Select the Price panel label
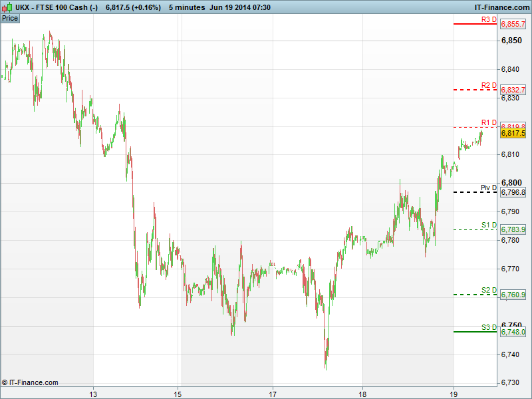Screen dimensions: 532x399 (x=10, y=18)
